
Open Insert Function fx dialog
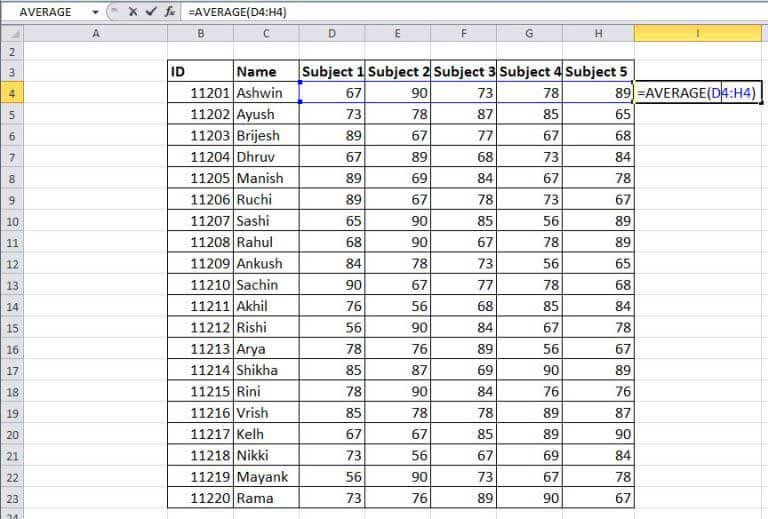click(x=169, y=12)
